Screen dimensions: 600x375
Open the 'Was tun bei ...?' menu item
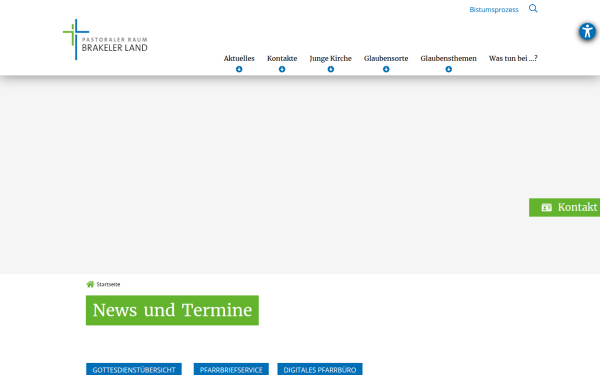coord(513,59)
